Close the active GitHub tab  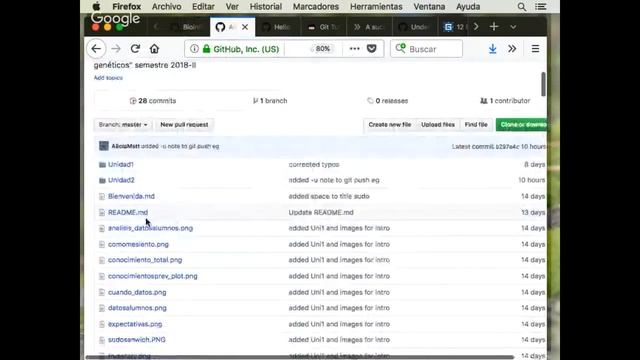[x=245, y=27]
